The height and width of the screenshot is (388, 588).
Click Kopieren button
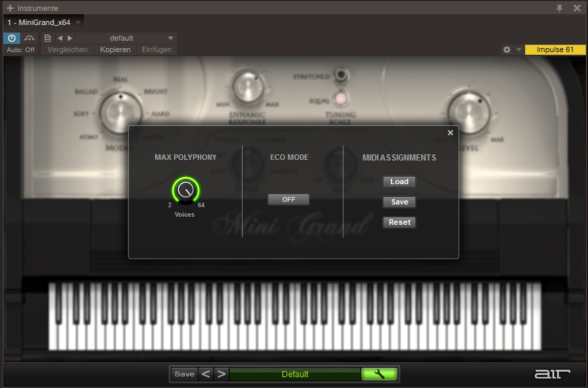(x=115, y=49)
